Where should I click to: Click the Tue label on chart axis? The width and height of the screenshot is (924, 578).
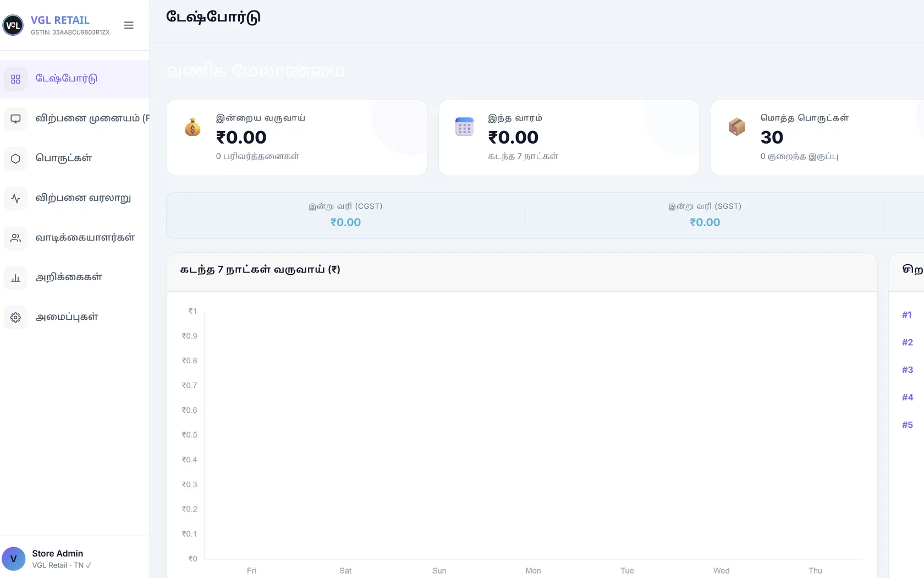[627, 571]
